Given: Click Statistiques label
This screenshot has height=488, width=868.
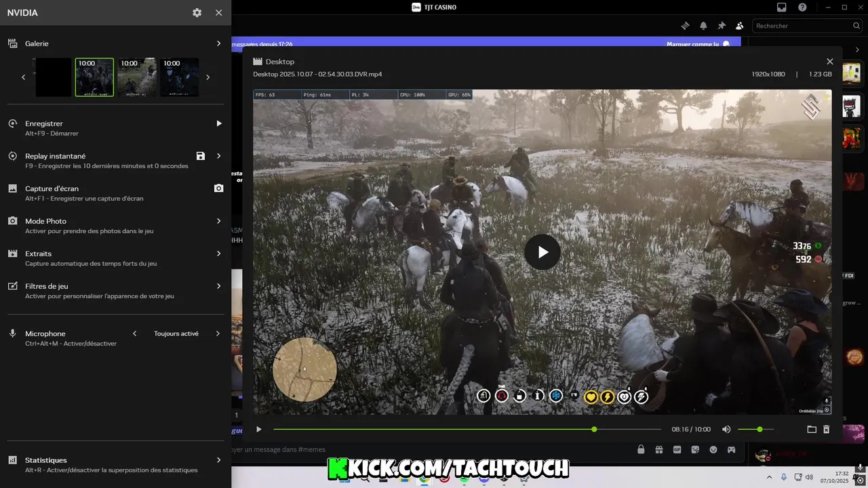Looking at the screenshot, I should coord(46,460).
